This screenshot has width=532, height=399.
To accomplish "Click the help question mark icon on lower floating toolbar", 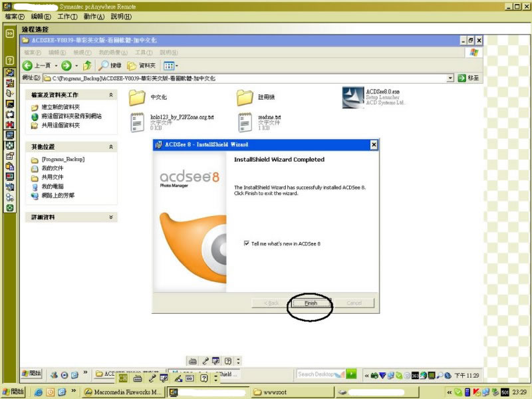I will [203, 378].
